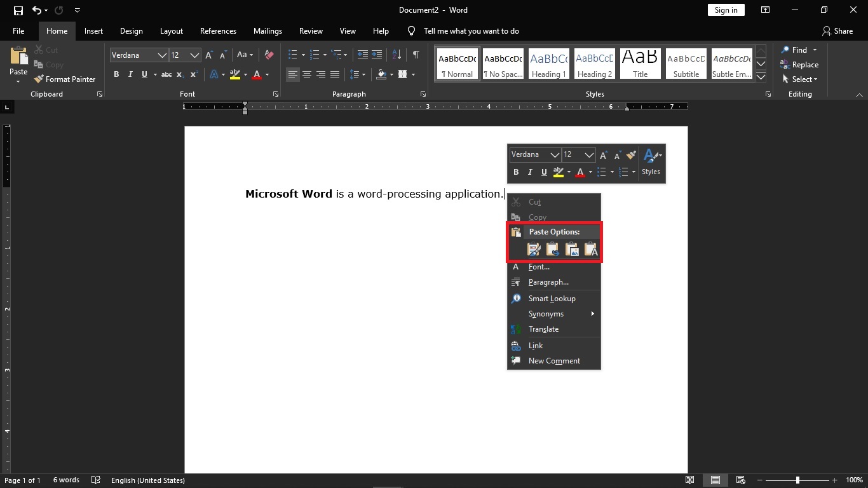Open the Paragraph dialog launcher in the ribbon

click(x=423, y=94)
